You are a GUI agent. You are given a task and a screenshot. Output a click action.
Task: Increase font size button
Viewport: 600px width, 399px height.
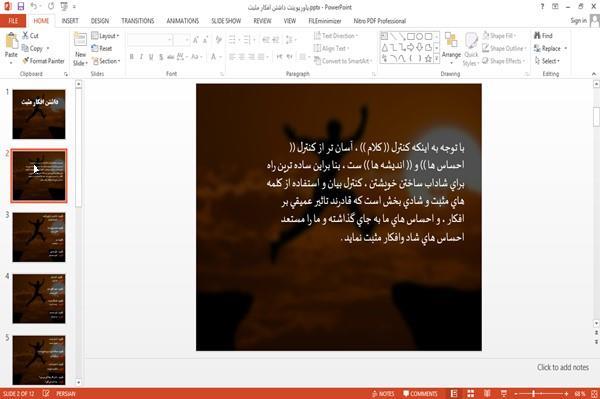coord(196,40)
